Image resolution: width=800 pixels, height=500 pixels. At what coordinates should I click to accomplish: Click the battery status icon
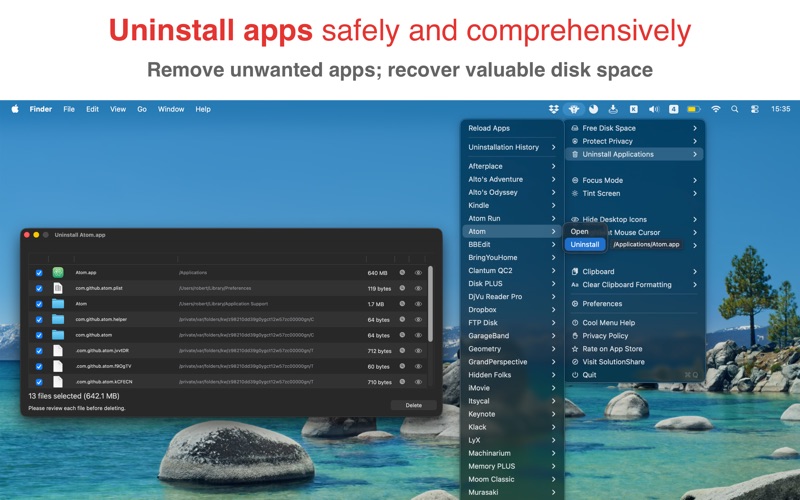click(x=693, y=109)
